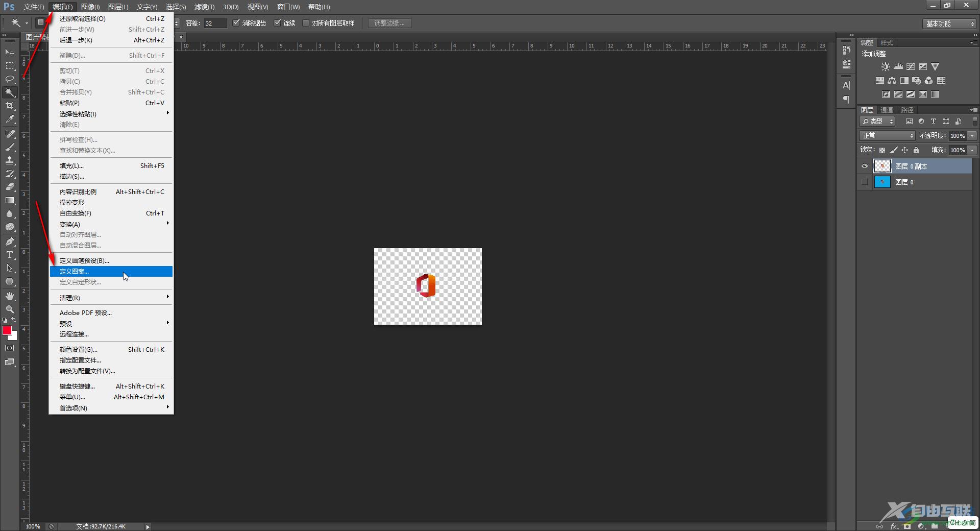Select the Brush tool
Screen dimensions: 980x531
click(x=10, y=147)
